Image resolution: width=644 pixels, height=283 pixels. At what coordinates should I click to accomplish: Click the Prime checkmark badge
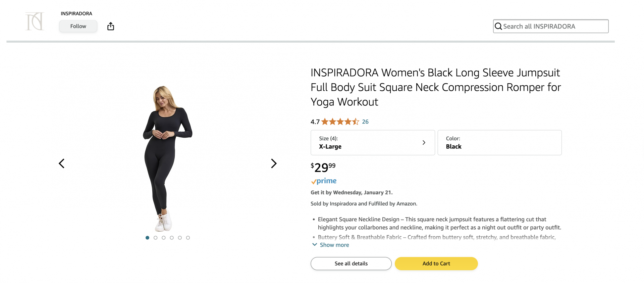[x=314, y=181]
